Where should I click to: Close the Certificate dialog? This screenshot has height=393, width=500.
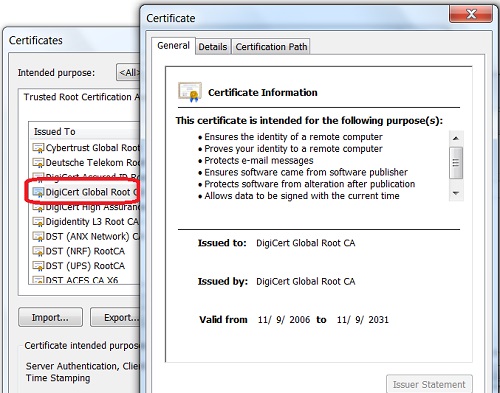click(x=471, y=14)
